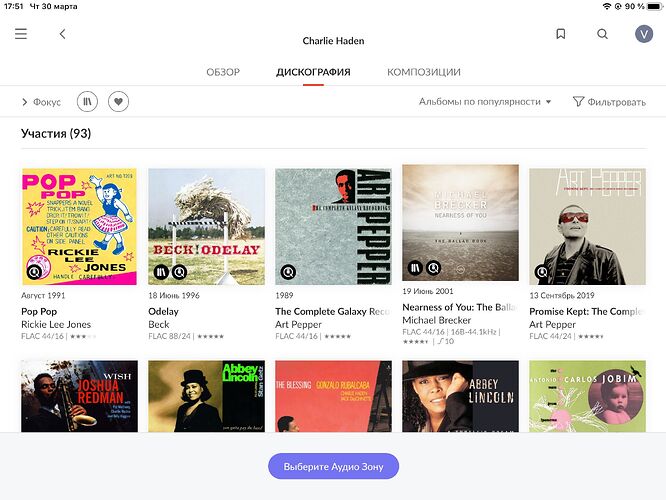Click the Charlie Haden page title
The width and height of the screenshot is (666, 500).
(x=333, y=41)
